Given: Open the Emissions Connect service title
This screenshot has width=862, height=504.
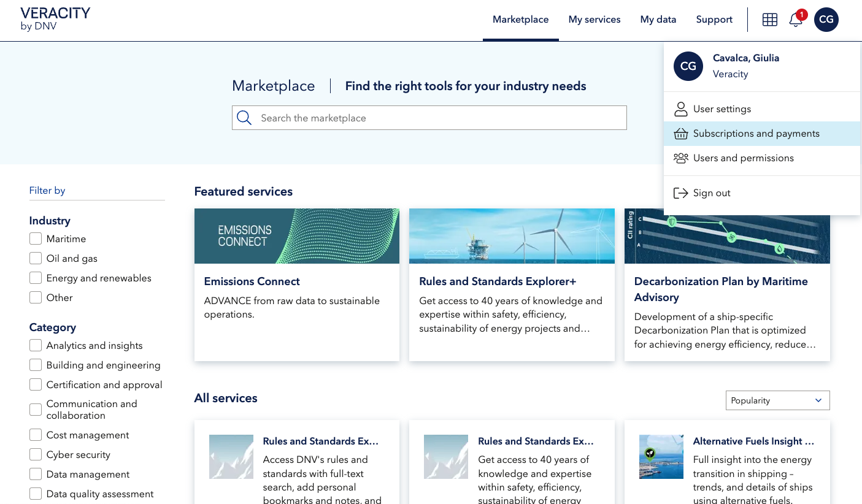Looking at the screenshot, I should pyautogui.click(x=252, y=281).
